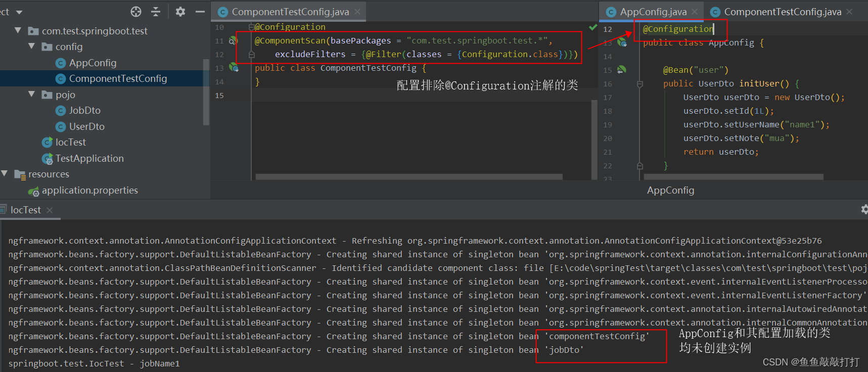Viewport: 868px width, 372px height.
Task: Select ComponentTestConfig in project tree
Action: [118, 78]
